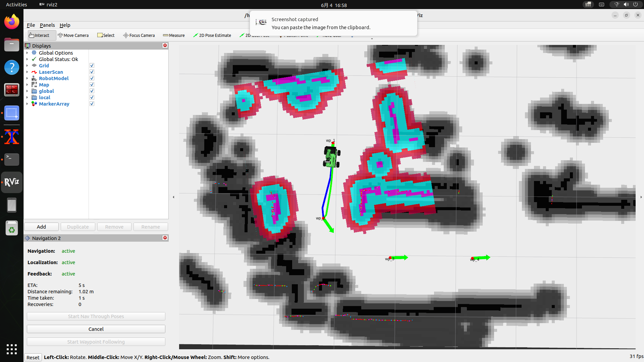Open the Panels menu

click(x=47, y=25)
